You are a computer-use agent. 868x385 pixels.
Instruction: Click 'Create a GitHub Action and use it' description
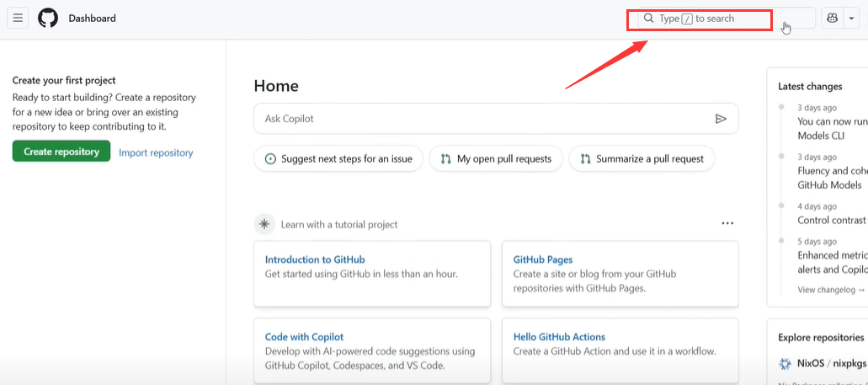[615, 351]
